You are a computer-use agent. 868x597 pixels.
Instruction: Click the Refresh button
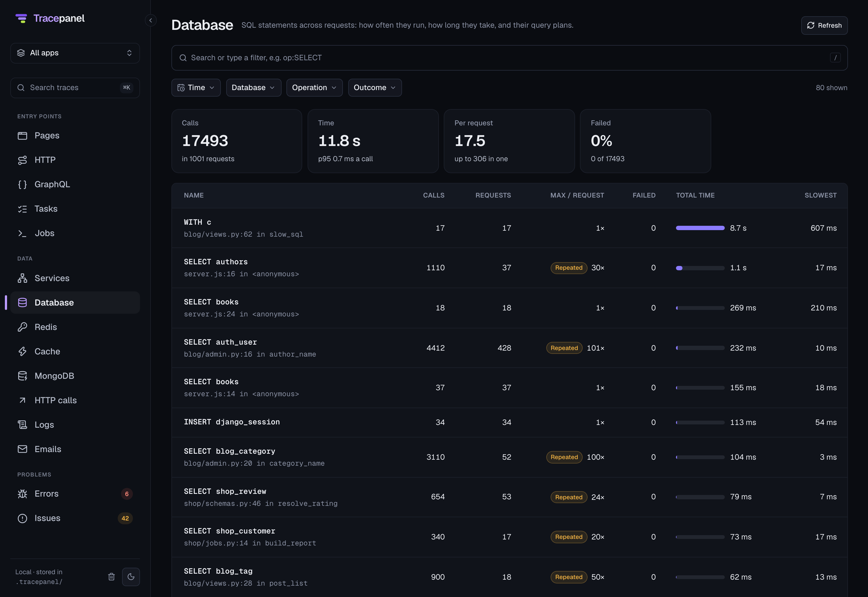(x=824, y=26)
